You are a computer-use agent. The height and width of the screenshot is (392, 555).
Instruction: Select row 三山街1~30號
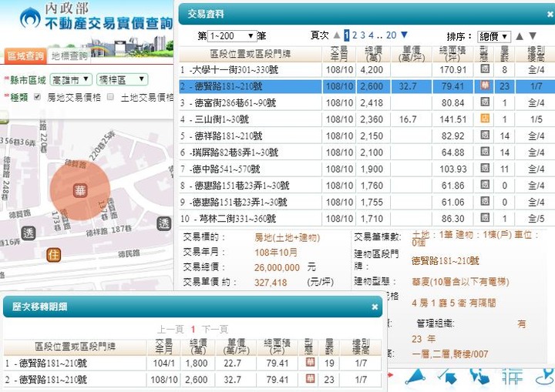point(367,119)
